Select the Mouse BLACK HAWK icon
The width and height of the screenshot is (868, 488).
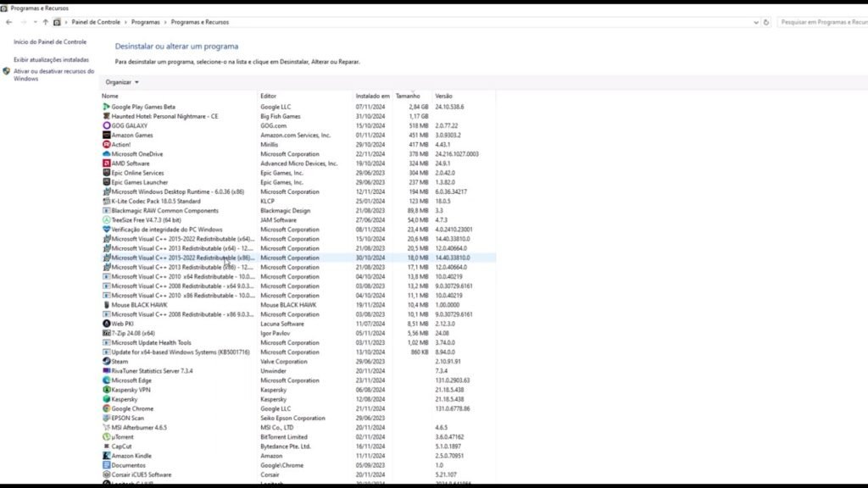pyautogui.click(x=106, y=305)
